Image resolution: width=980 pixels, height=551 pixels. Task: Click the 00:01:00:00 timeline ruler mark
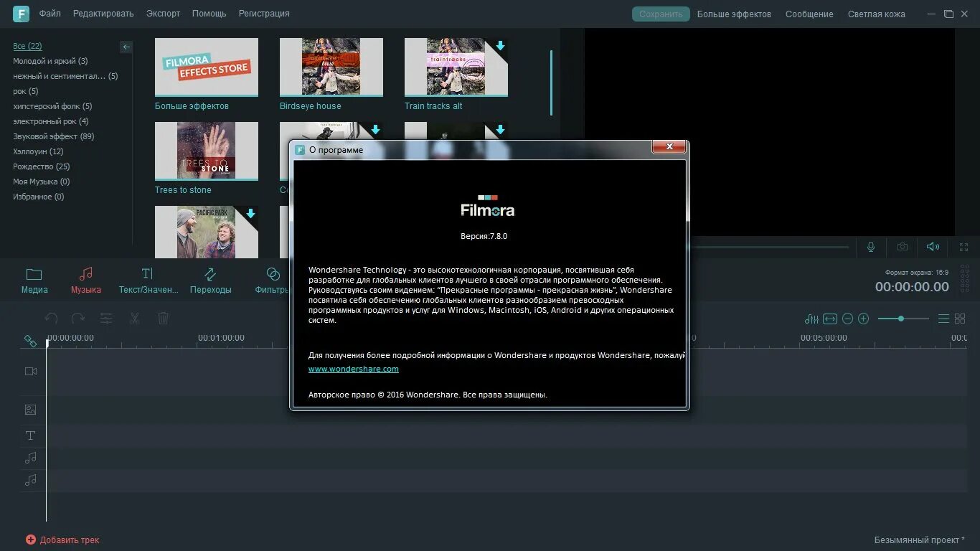tap(221, 338)
